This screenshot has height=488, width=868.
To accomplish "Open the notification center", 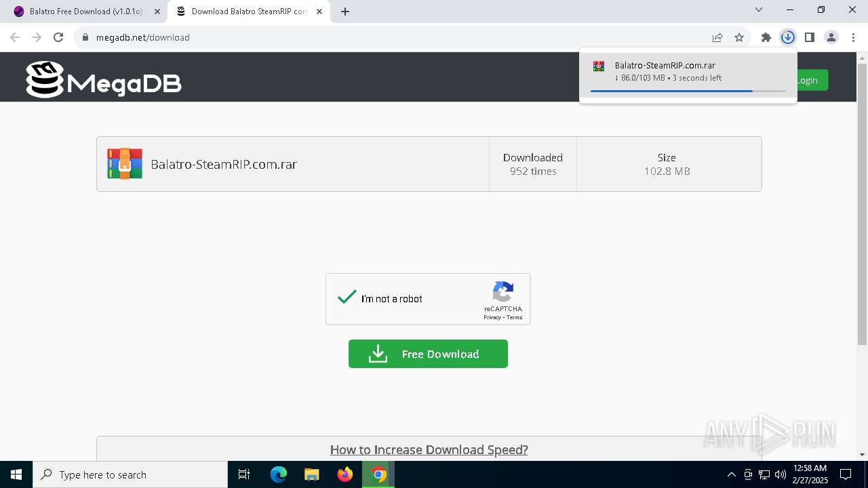I will [846, 474].
